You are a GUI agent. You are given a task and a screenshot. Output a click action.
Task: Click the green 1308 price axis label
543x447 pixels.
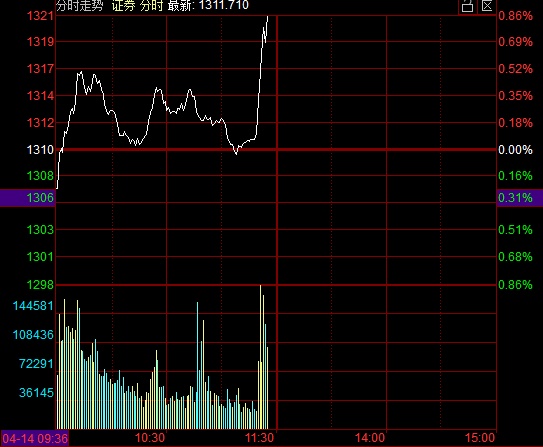coord(41,176)
